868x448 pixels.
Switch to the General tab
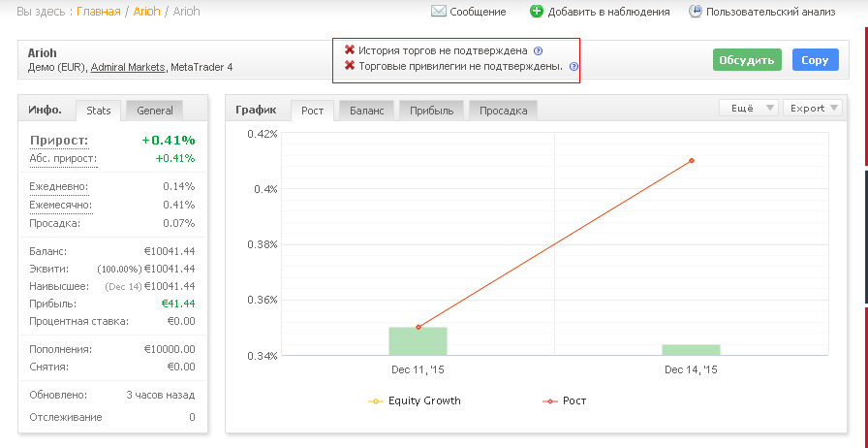pyautogui.click(x=154, y=111)
